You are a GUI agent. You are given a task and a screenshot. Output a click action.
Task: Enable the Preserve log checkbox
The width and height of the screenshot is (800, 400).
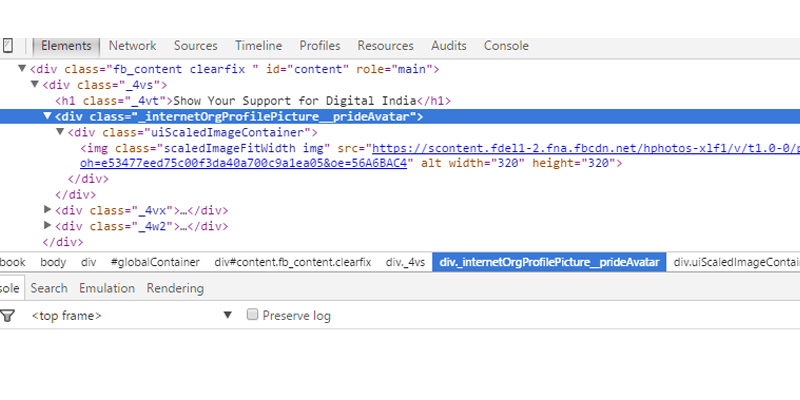tap(253, 316)
